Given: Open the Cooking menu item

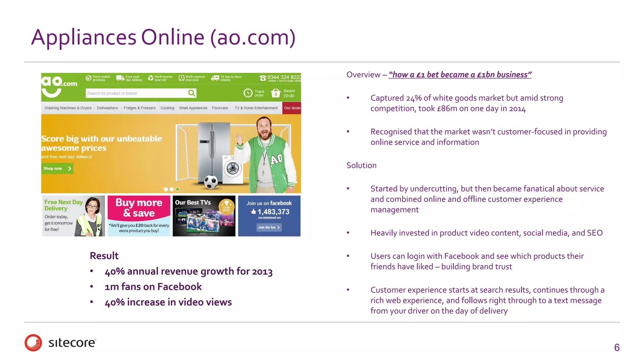Looking at the screenshot, I should [167, 108].
